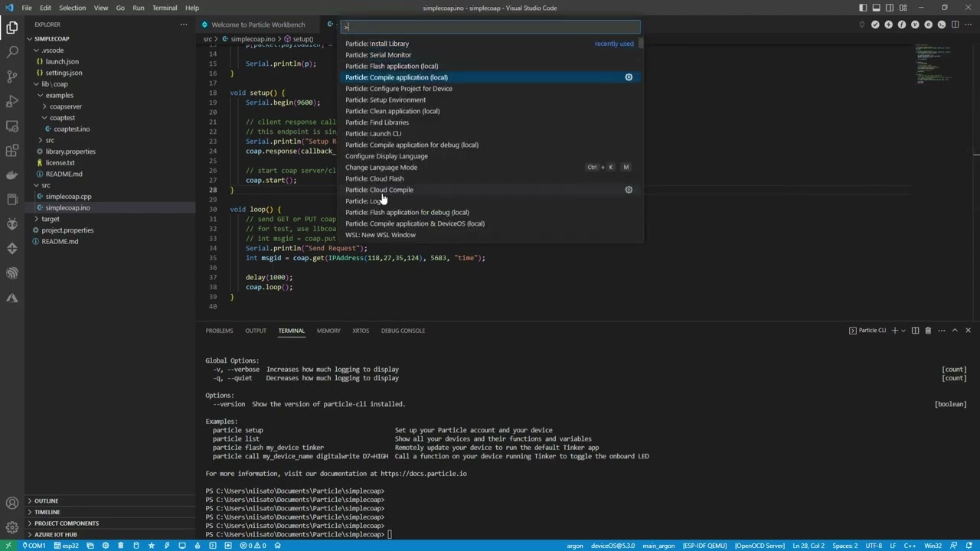Screen dimensions: 980x551
Task: Run Particle: Clean application (local) command
Action: pos(490,111)
